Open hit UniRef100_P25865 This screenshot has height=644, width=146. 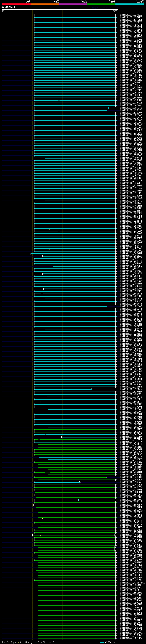[x=131, y=35]
